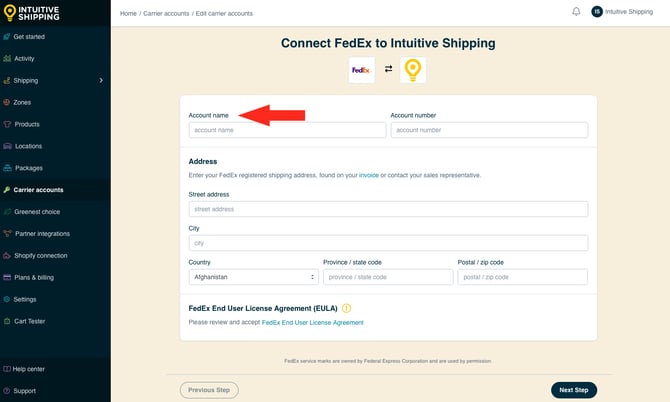Click the Partner integrations icon
Viewport: 670px width, 402px height.
coord(7,234)
